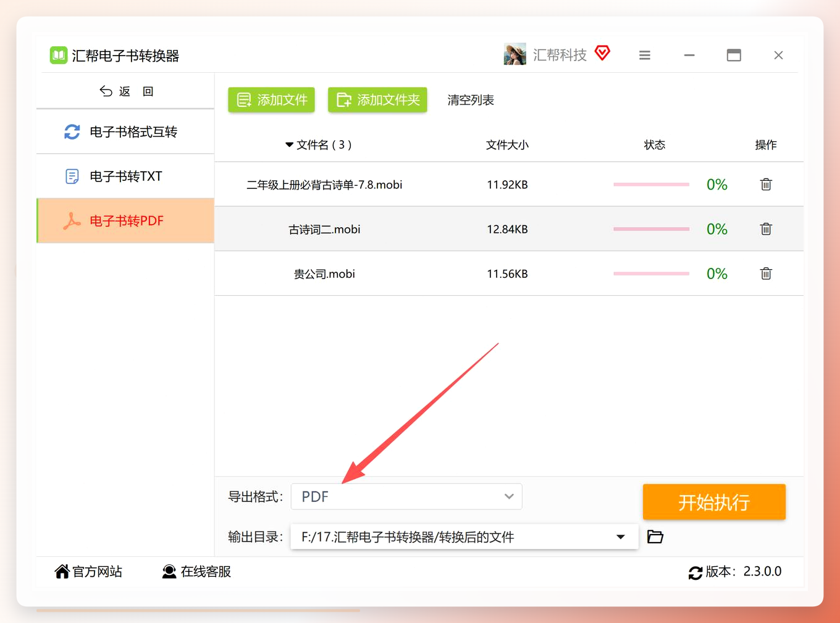
Task: Maximize the converter window
Action: [734, 55]
